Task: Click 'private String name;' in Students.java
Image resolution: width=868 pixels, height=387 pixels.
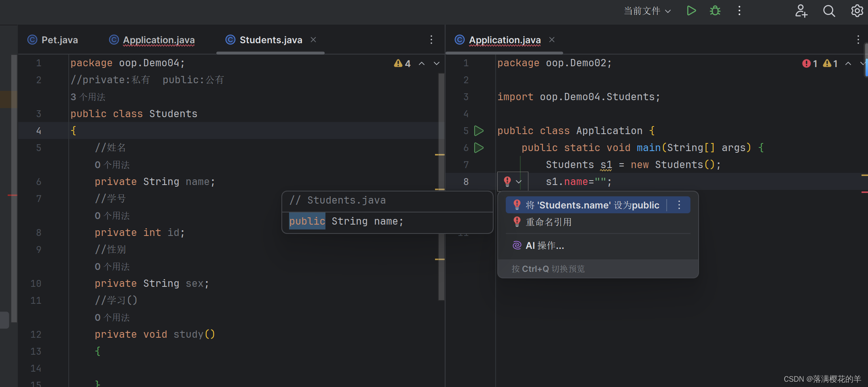Action: click(155, 182)
